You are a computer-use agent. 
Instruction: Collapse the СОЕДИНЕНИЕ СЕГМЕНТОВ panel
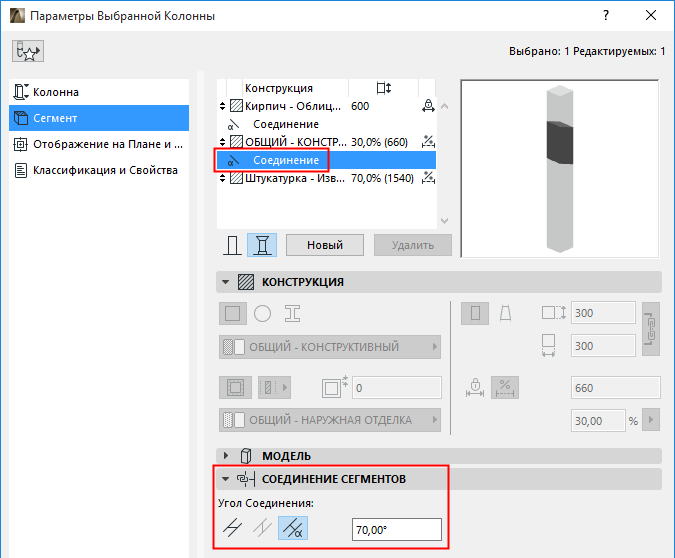click(225, 479)
